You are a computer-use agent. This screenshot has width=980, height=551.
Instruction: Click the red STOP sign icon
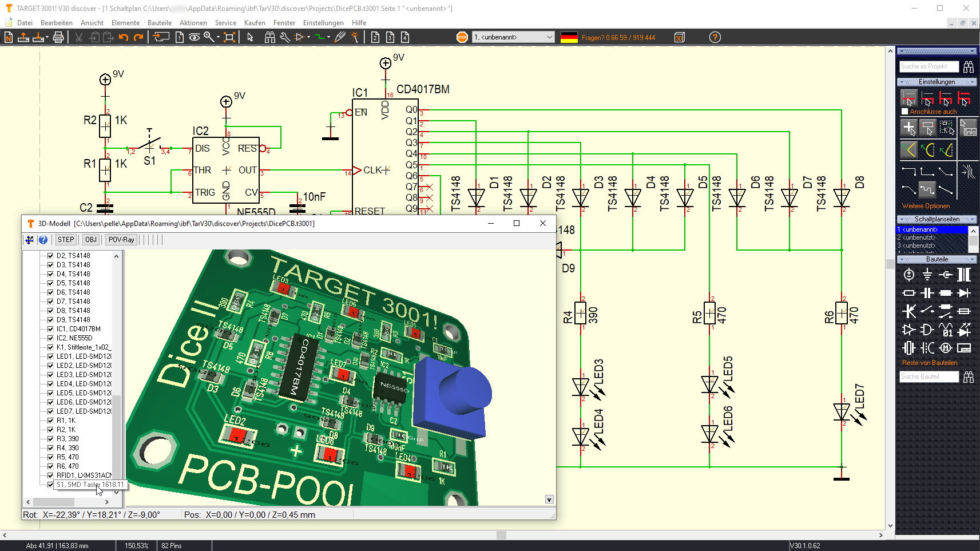coord(462,38)
